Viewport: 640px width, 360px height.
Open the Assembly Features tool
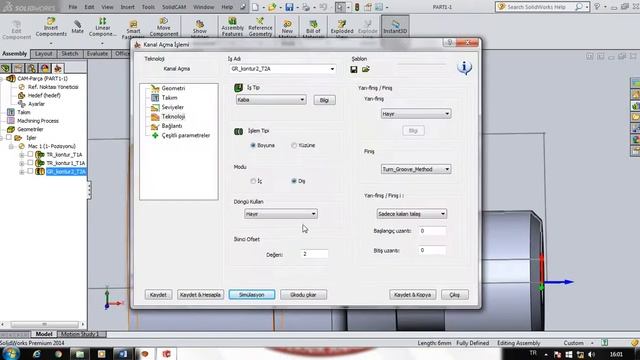pos(232,27)
